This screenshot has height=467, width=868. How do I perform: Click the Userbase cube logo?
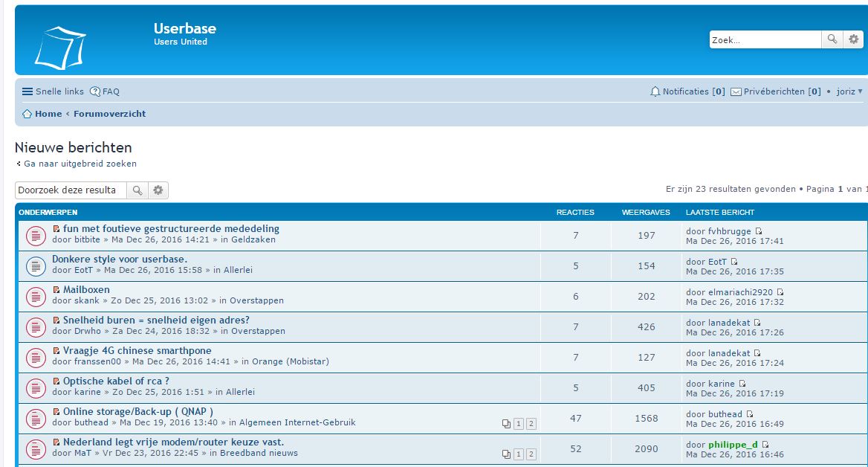(60, 47)
